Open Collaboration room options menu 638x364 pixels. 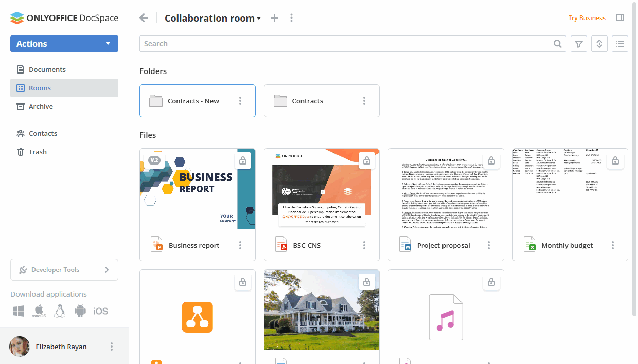click(292, 18)
